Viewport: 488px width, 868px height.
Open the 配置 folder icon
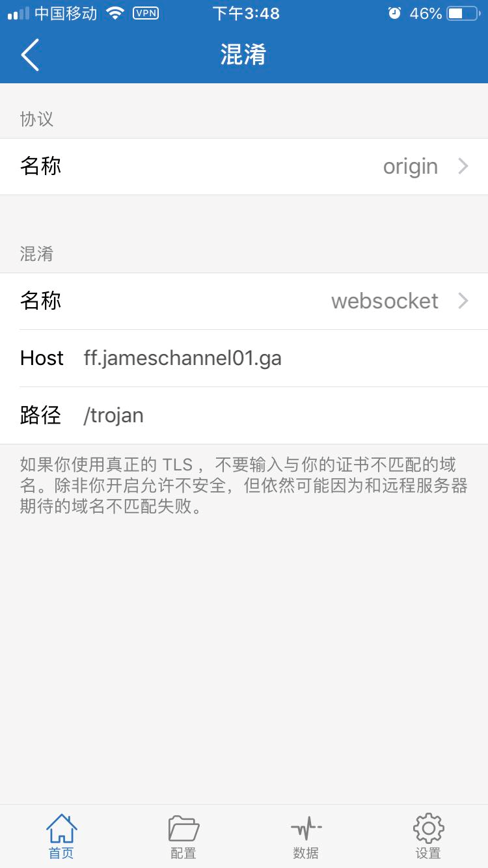tap(183, 828)
